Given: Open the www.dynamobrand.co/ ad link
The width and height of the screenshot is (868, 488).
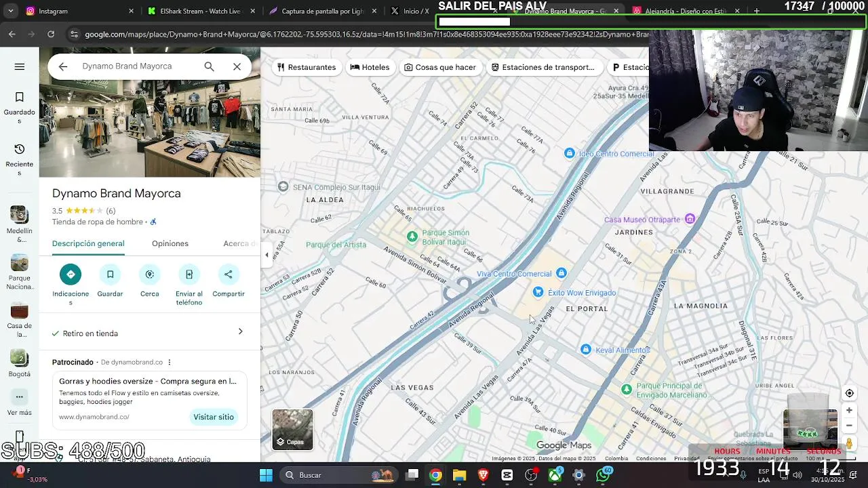Looking at the screenshot, I should point(94,417).
